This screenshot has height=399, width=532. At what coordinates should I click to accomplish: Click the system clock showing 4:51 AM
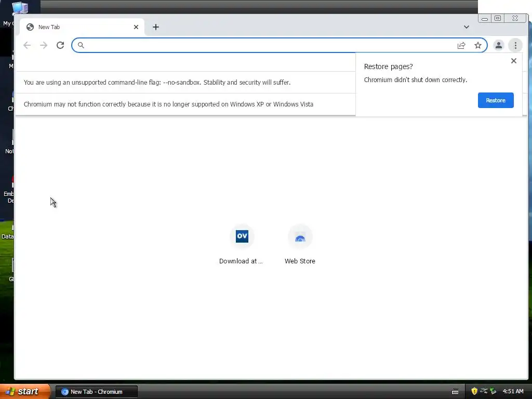(x=513, y=391)
